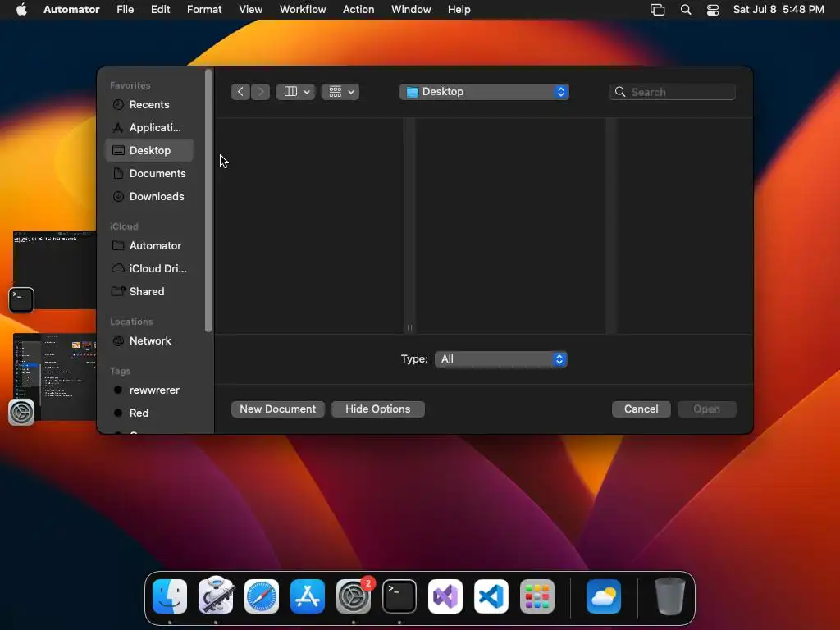The height and width of the screenshot is (630, 840).
Task: Open Launchpad from the Dock
Action: click(537, 596)
